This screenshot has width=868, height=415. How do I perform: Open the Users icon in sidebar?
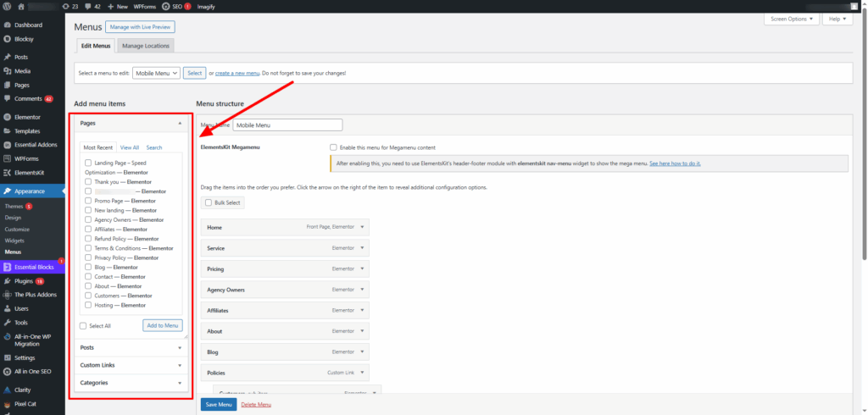(7, 309)
